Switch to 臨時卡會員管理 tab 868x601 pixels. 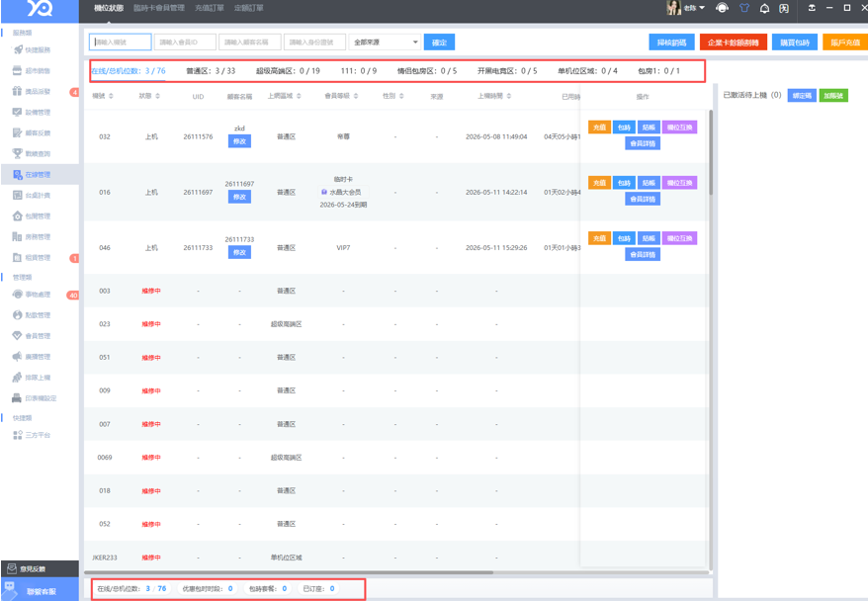pyautogui.click(x=159, y=8)
